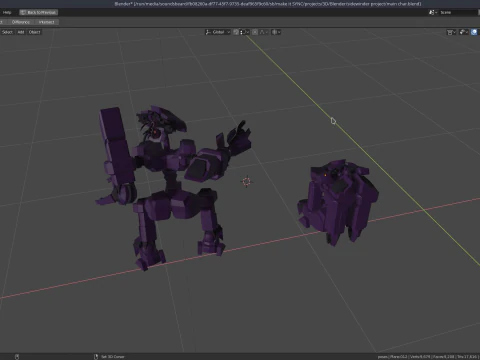Viewport: 480px width, 360px height.
Task: Click the 3D cursor in viewport
Action: pos(247,182)
